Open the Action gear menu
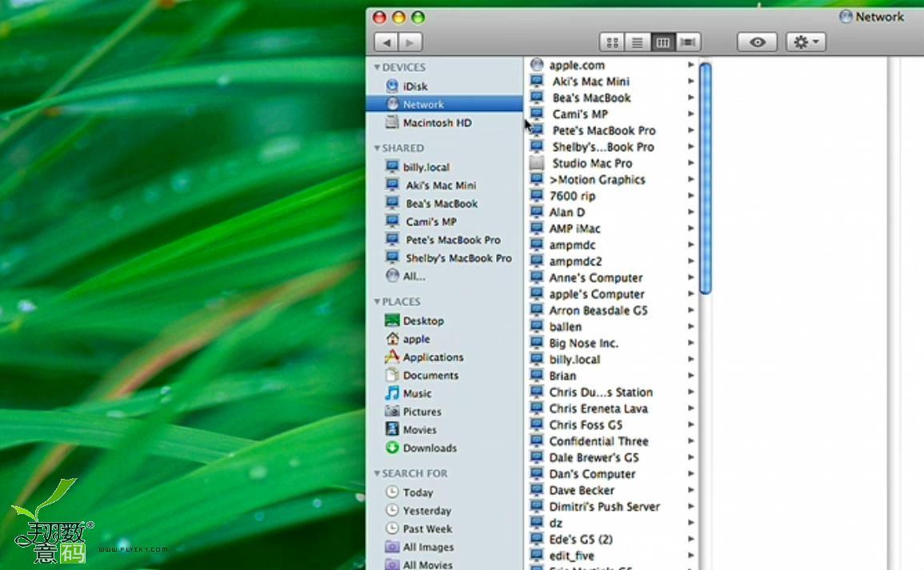 pos(806,42)
